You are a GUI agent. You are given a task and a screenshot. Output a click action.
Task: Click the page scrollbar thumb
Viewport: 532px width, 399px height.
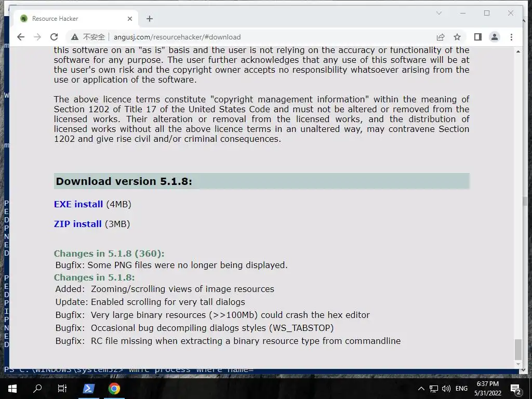click(518, 350)
